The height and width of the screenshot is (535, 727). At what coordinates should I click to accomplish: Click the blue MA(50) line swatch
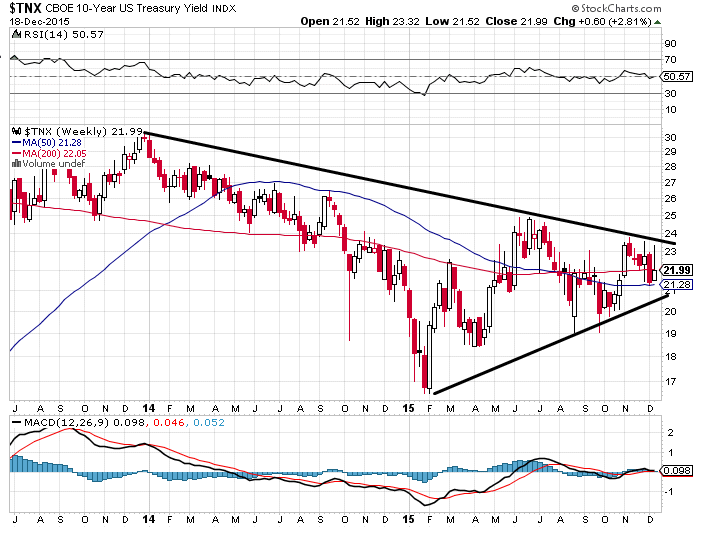click(x=16, y=143)
